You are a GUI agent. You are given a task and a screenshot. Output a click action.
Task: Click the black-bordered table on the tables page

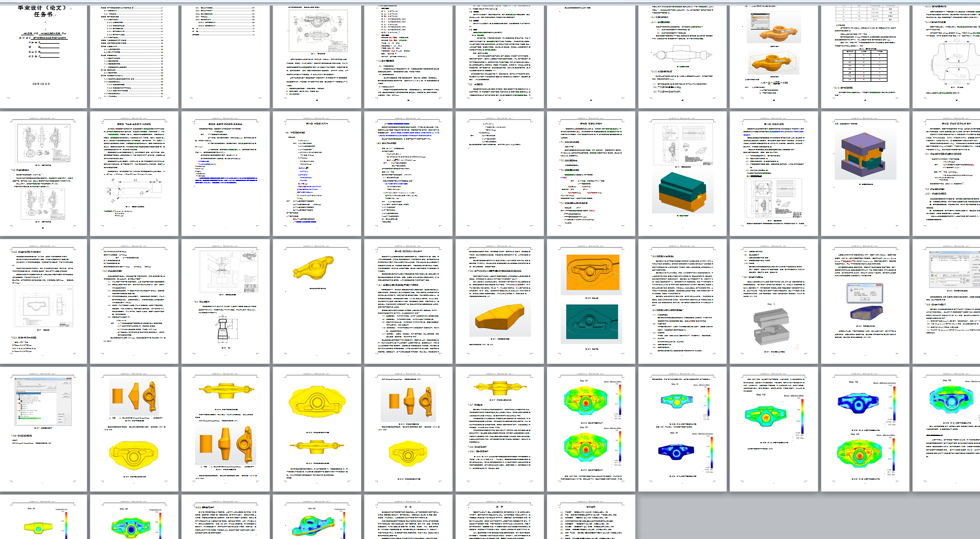(866, 65)
